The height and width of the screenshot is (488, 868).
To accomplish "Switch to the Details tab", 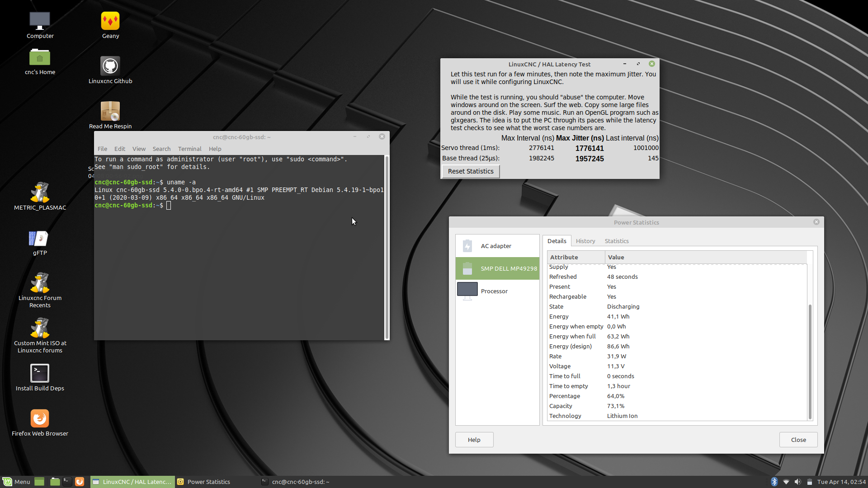I will click(x=557, y=241).
